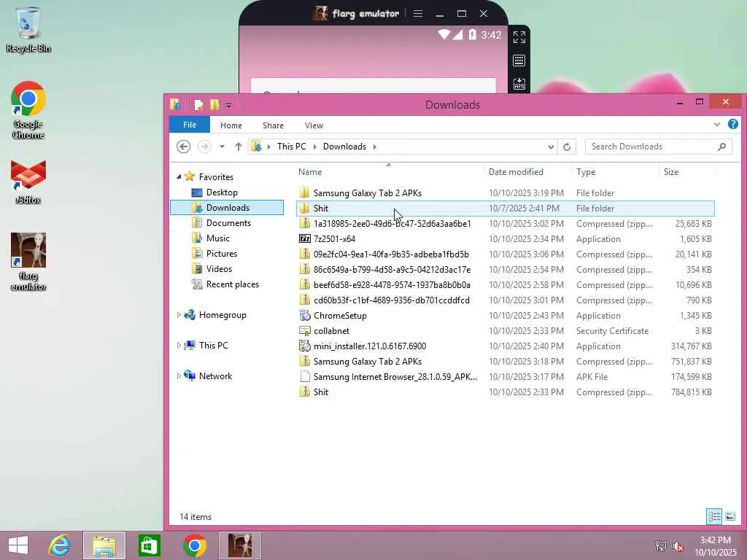The height and width of the screenshot is (560, 747).
Task: Click Downloads in address breadcrumb
Action: pos(344,147)
